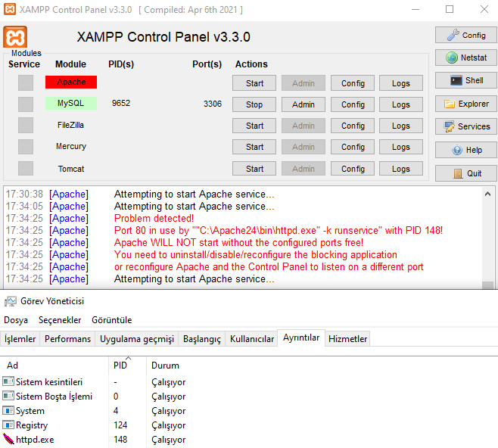
Task: Open Explorer folder button
Action: point(466,104)
